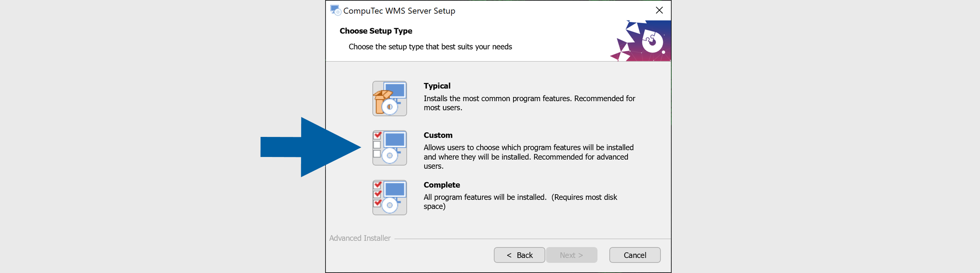
Task: Select the Complete installation icon
Action: click(389, 198)
